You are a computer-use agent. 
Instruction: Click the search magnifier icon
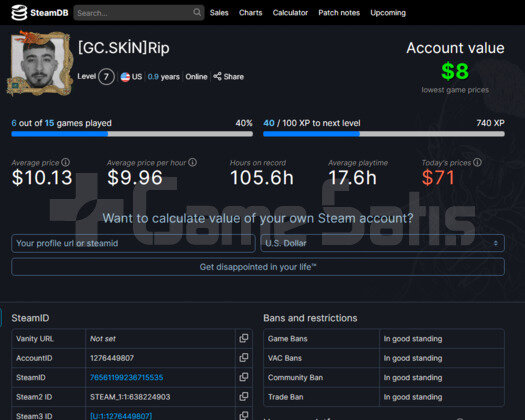click(197, 13)
